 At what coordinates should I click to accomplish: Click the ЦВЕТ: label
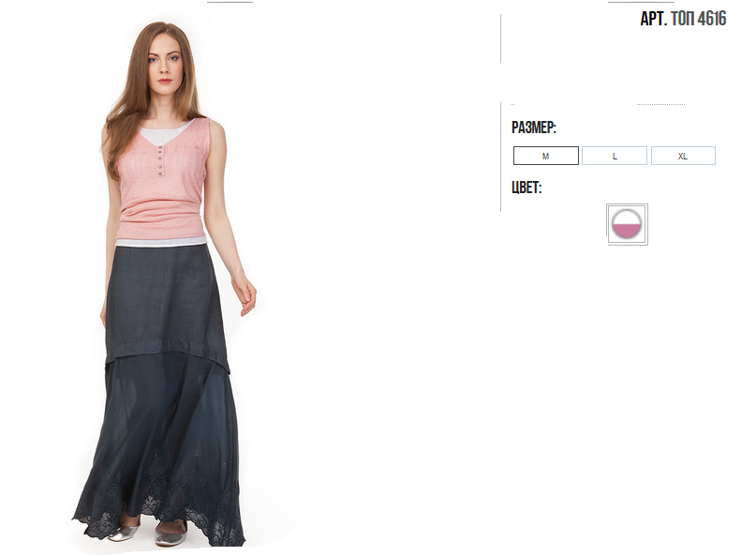point(526,188)
